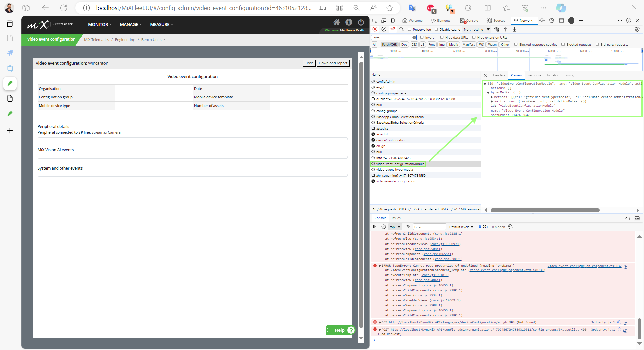
Task: Toggle Disable cache checkbox
Action: click(x=436, y=29)
